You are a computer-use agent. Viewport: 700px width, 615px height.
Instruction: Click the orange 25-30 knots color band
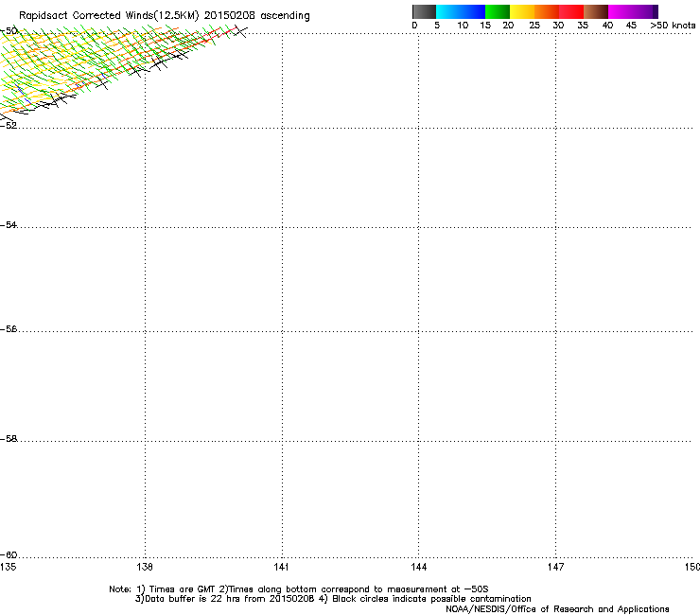(547, 11)
